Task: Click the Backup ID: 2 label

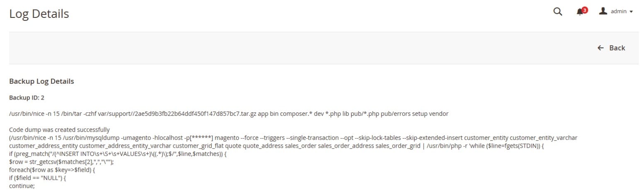Action: [x=27, y=97]
